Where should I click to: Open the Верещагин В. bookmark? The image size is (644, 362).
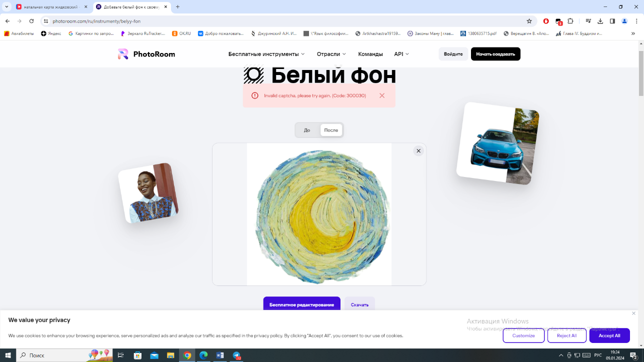[x=526, y=33]
